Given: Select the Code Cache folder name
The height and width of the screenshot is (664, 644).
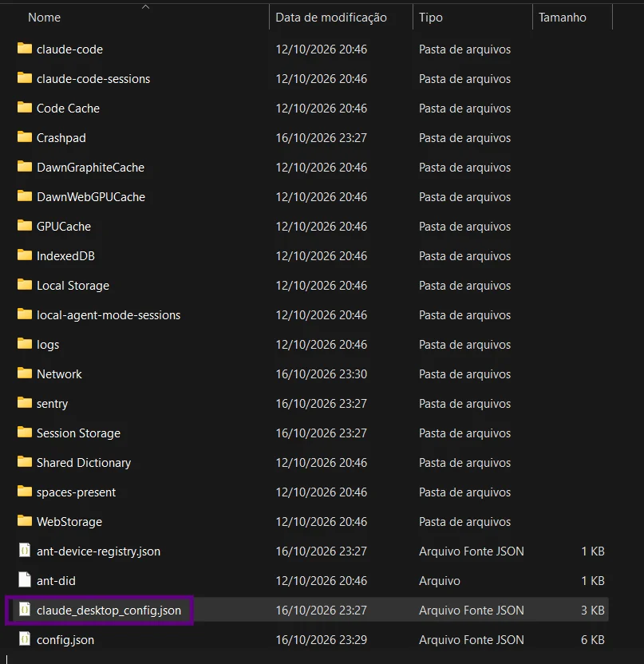Looking at the screenshot, I should 68,109.
